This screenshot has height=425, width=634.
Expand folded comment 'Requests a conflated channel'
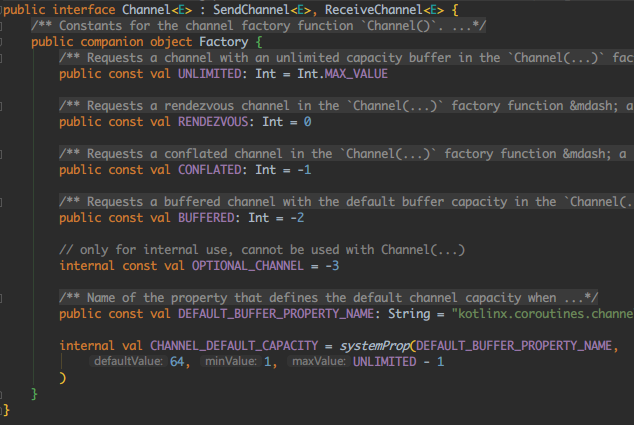tap(346, 154)
